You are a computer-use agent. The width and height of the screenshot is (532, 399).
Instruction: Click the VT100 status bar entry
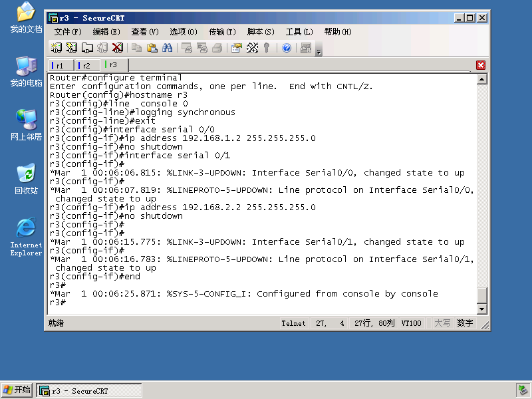(411, 323)
